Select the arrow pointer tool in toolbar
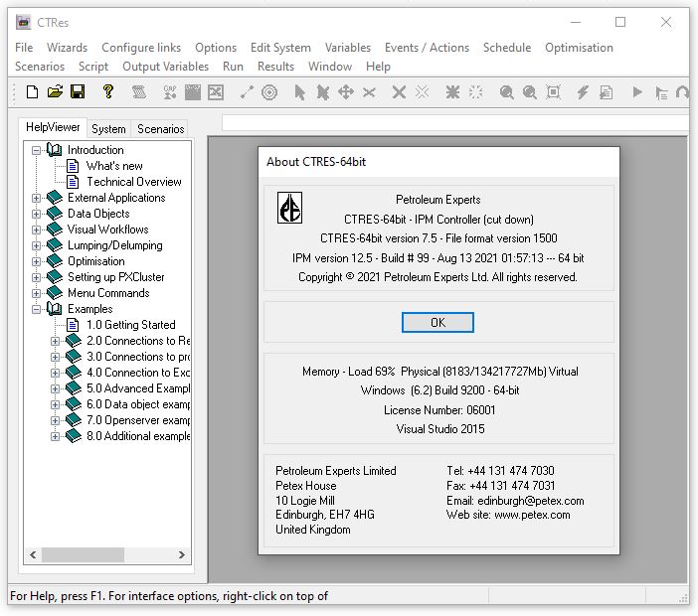The image size is (698, 616). click(299, 92)
